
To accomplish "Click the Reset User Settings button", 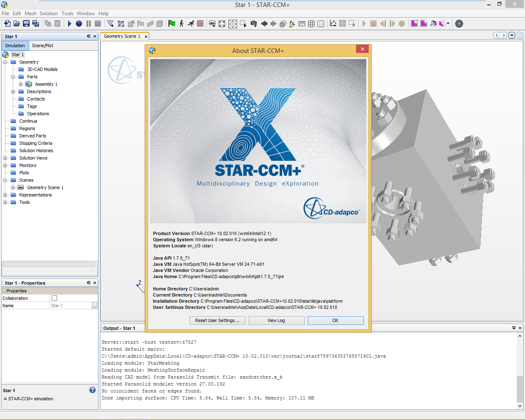I will coord(217,320).
